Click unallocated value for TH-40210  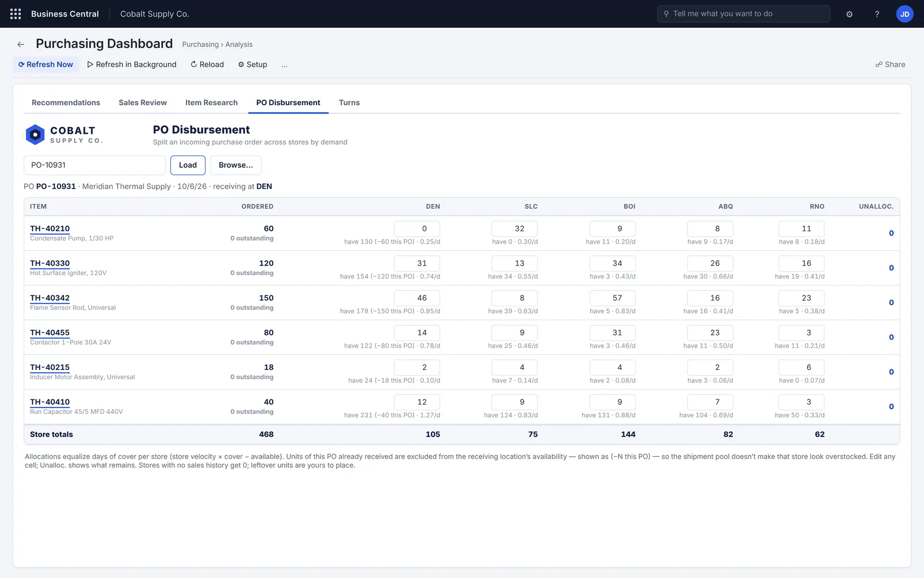891,234
